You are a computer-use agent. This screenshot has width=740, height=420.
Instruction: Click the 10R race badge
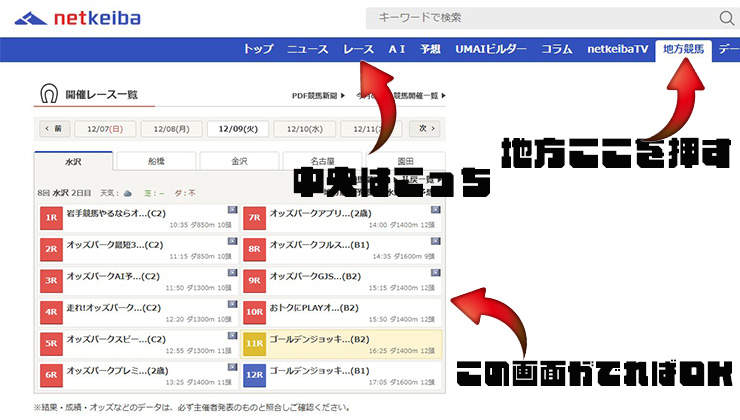(x=254, y=312)
